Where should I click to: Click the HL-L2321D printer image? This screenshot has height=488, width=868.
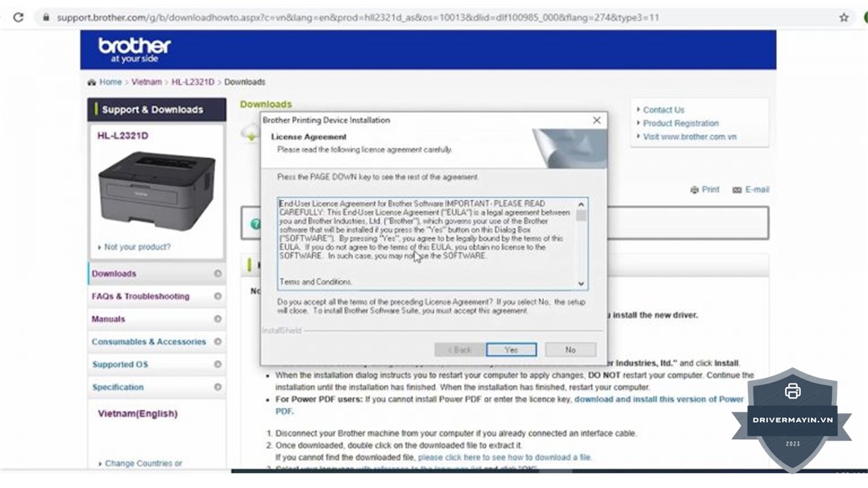157,190
